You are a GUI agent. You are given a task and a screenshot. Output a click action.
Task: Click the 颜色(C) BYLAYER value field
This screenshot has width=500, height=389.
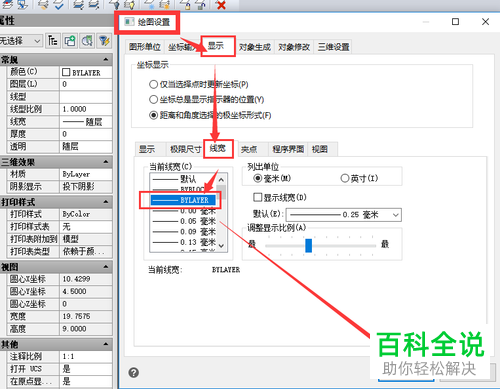click(86, 72)
